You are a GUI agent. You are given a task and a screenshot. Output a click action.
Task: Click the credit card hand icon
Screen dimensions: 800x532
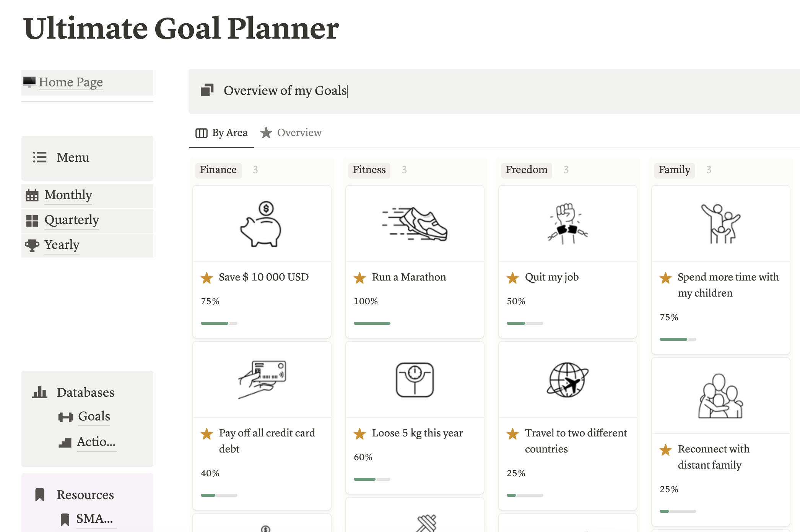click(262, 380)
